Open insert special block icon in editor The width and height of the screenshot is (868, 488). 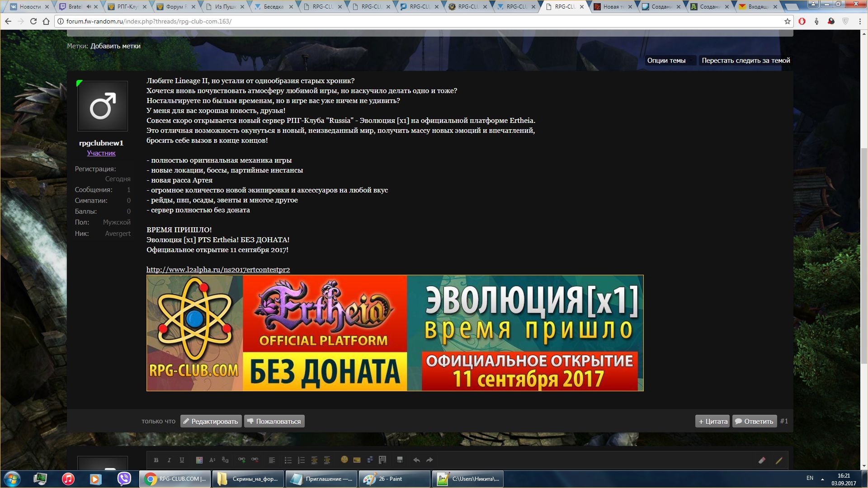[382, 460]
